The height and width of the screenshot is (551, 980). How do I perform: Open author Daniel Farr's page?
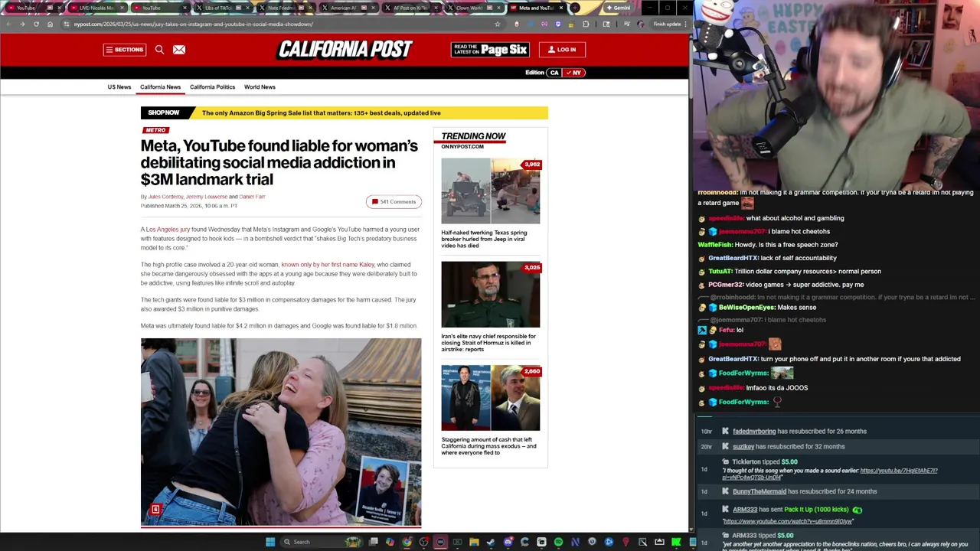[x=252, y=197]
